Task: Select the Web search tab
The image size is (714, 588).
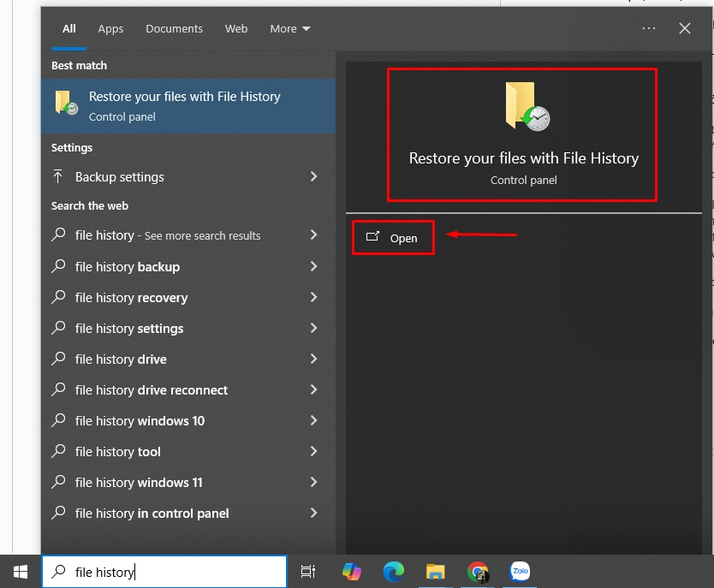Action: [236, 28]
